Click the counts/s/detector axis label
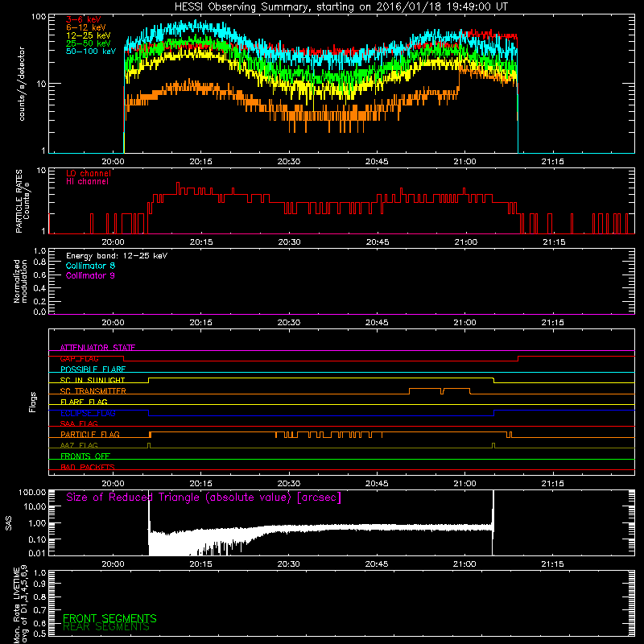This screenshot has width=644, height=644. tap(22, 84)
